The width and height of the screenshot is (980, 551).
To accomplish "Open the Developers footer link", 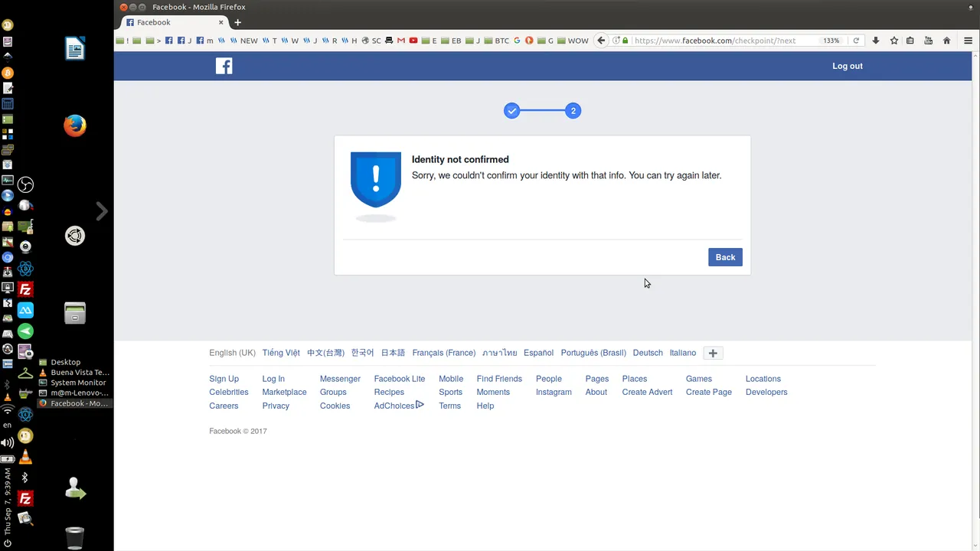I will coord(766,392).
